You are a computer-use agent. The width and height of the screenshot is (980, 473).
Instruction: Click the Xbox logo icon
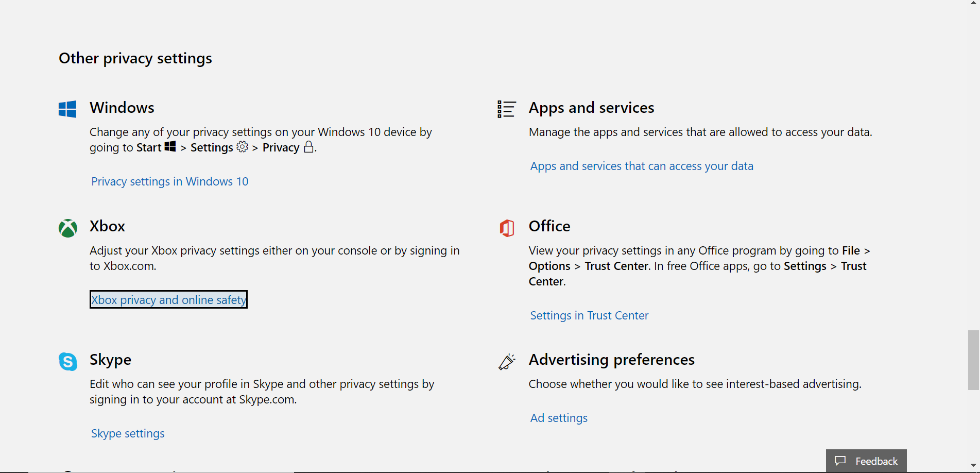(x=67, y=228)
